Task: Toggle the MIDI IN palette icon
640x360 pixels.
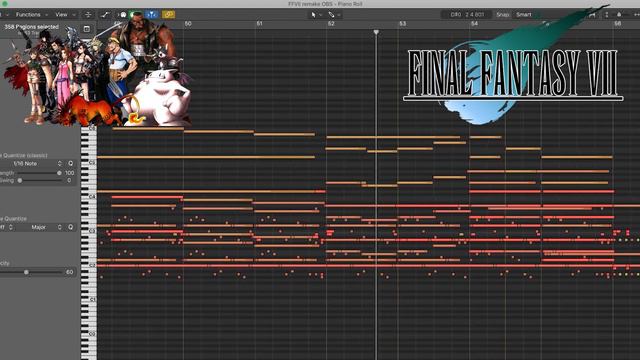Action: tap(123, 15)
